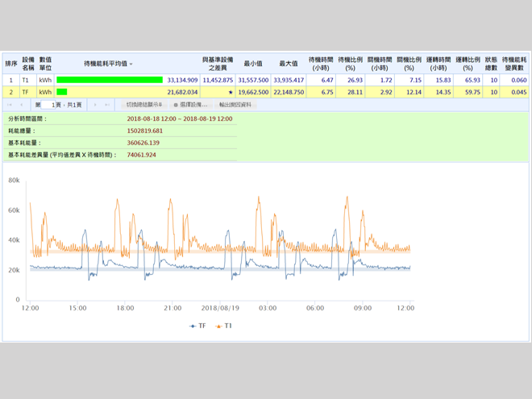This screenshot has height=399, width=532.
Task: Click the 關機時間(小時) column header
Action: click(x=380, y=64)
